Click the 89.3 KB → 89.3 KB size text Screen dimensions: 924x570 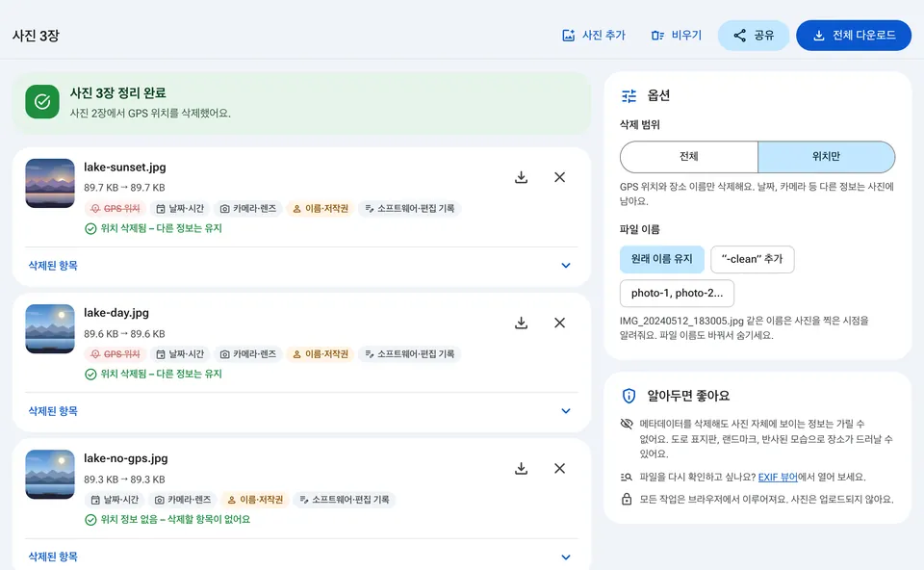(124, 479)
